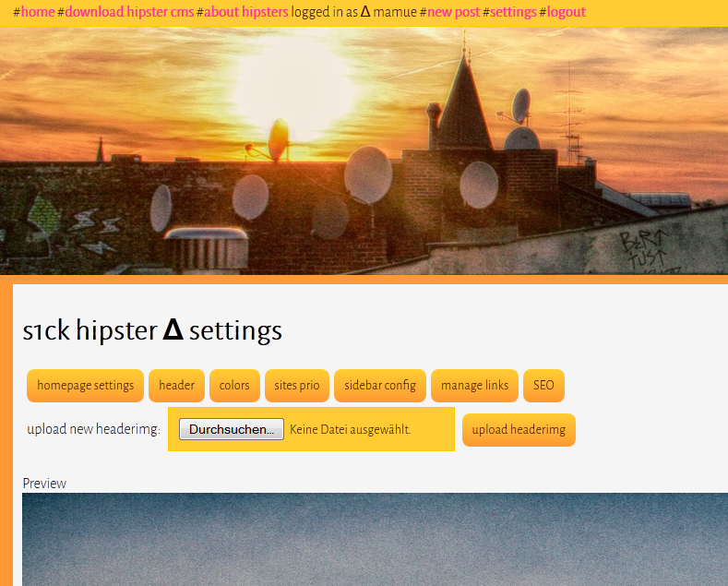Screen dimensions: 728x586
Task: Click the header preview image
Action: tap(376, 540)
